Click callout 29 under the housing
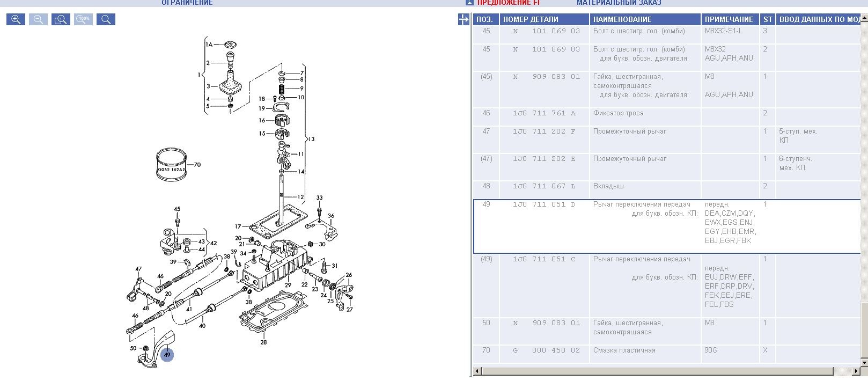The height and width of the screenshot is (381, 868). tap(288, 285)
